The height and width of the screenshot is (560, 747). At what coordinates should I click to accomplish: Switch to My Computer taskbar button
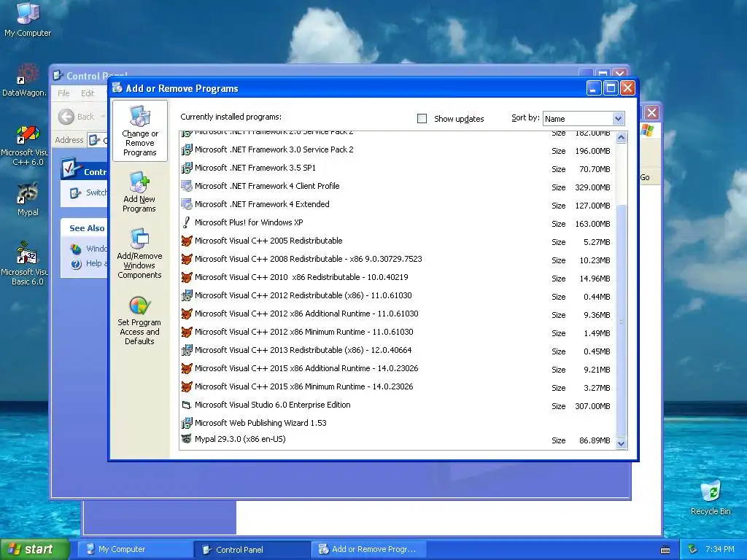[135, 550]
